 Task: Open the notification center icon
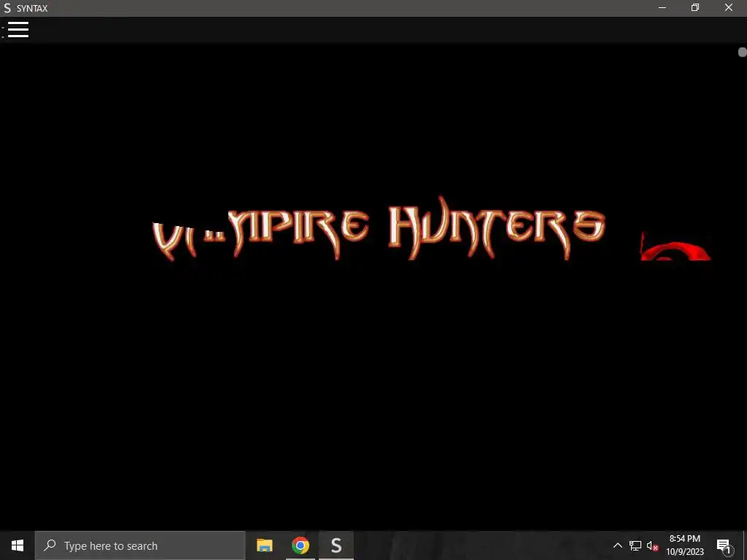point(724,545)
